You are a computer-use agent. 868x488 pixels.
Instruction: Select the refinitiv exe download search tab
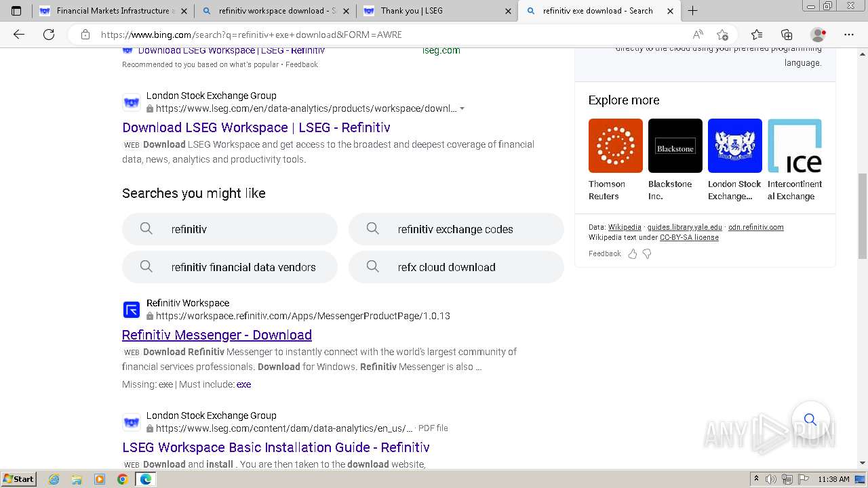(599, 11)
